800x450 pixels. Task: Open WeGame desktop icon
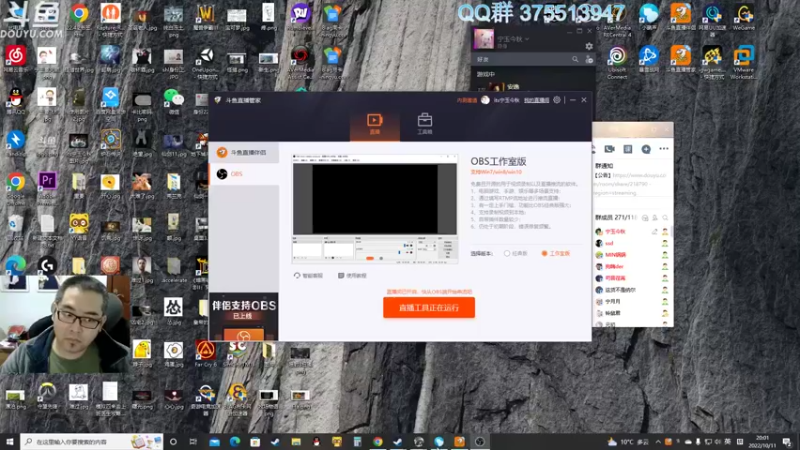743,17
